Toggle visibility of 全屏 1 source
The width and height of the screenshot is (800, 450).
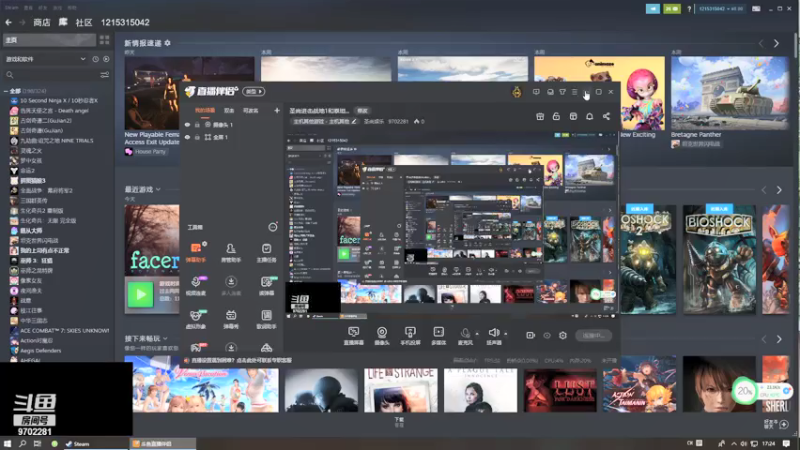click(187, 137)
